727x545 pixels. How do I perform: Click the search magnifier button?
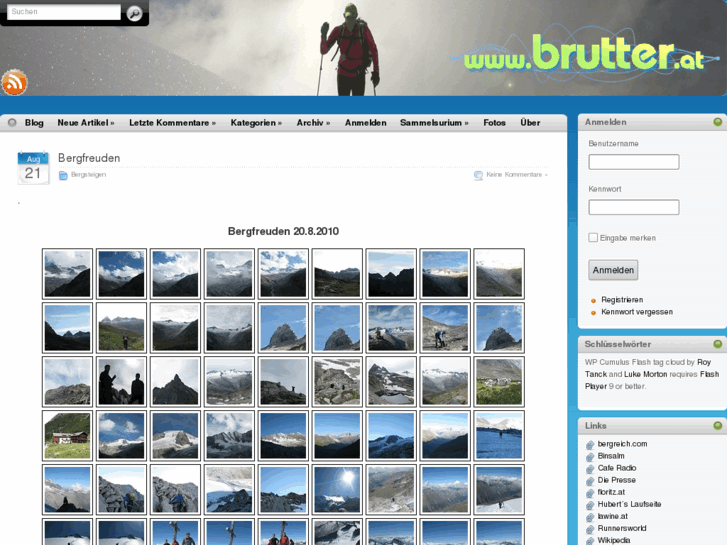[134, 13]
